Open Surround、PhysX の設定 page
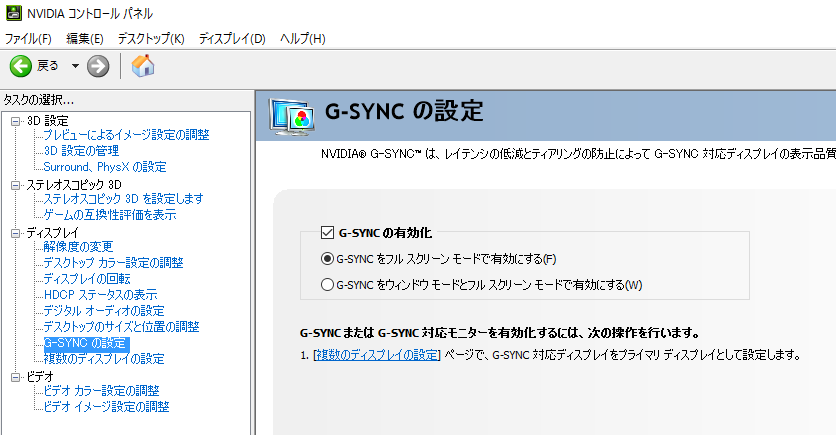 click(105, 167)
